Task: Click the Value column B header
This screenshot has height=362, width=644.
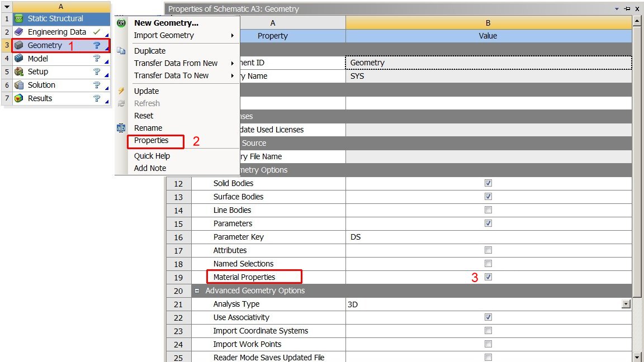Action: 489,23
